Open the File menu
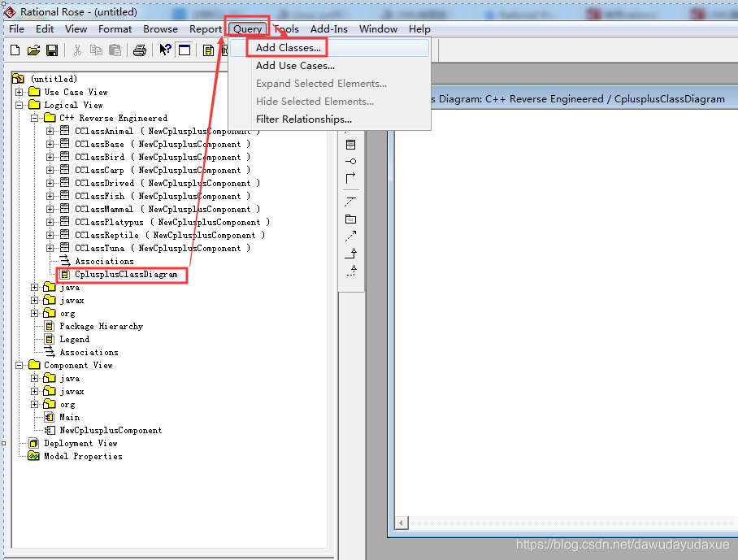 pyautogui.click(x=16, y=29)
